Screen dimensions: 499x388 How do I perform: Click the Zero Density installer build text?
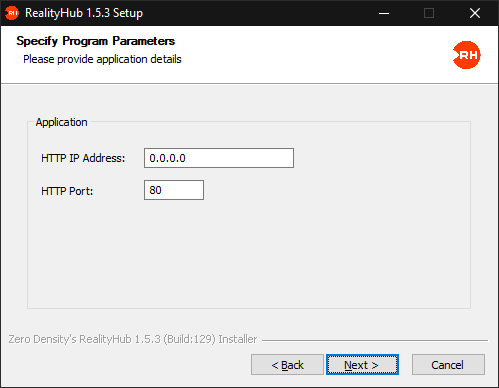click(x=133, y=339)
